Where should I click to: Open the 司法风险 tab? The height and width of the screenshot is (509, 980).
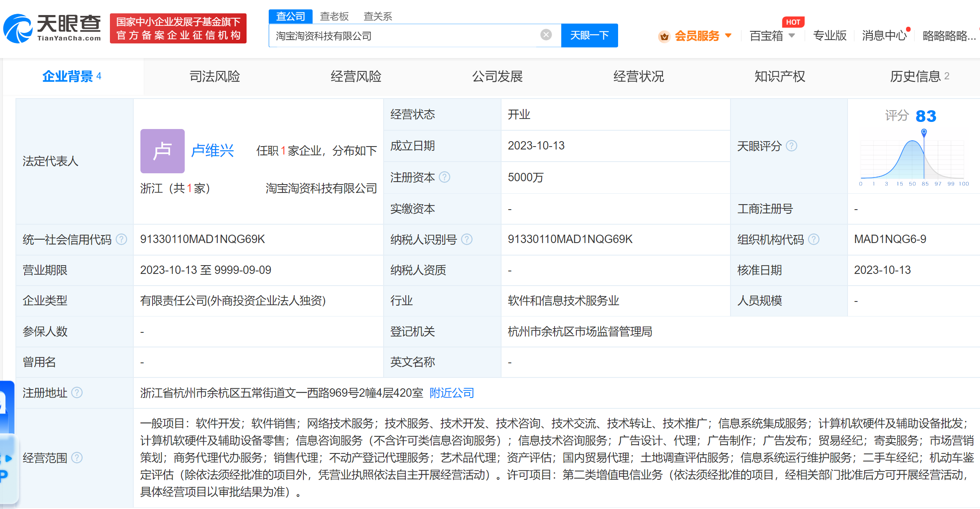(x=214, y=76)
